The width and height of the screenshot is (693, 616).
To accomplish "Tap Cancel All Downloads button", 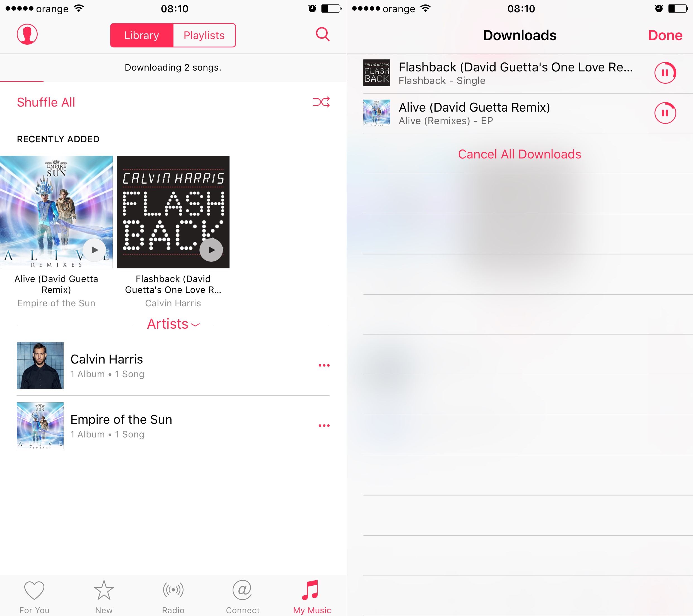I will (519, 154).
